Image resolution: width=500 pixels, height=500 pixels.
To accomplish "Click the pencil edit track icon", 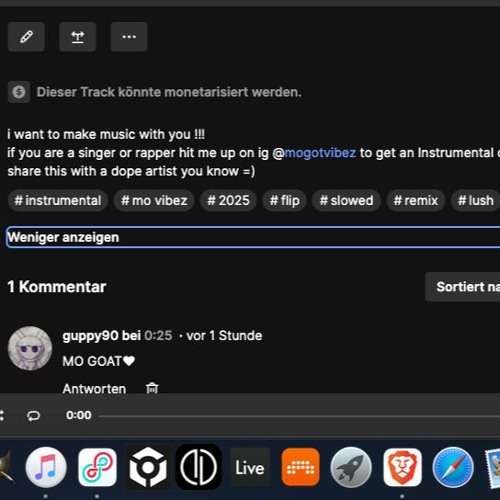I will 26,37.
